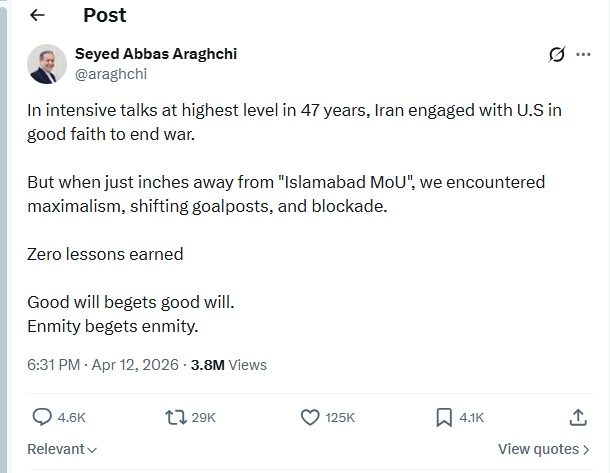Click the "Zero lessons earned" post text
Screen dimensions: 610x473
[x=105, y=254]
